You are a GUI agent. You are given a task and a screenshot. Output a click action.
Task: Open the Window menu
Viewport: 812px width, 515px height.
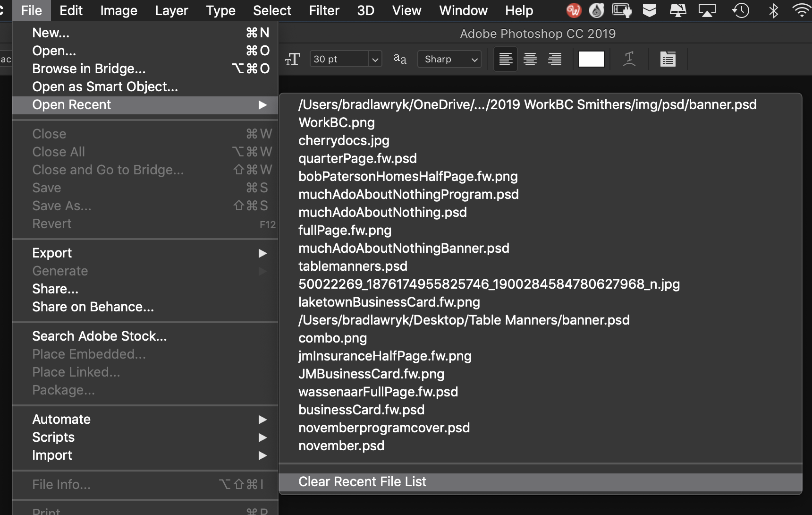463,10
